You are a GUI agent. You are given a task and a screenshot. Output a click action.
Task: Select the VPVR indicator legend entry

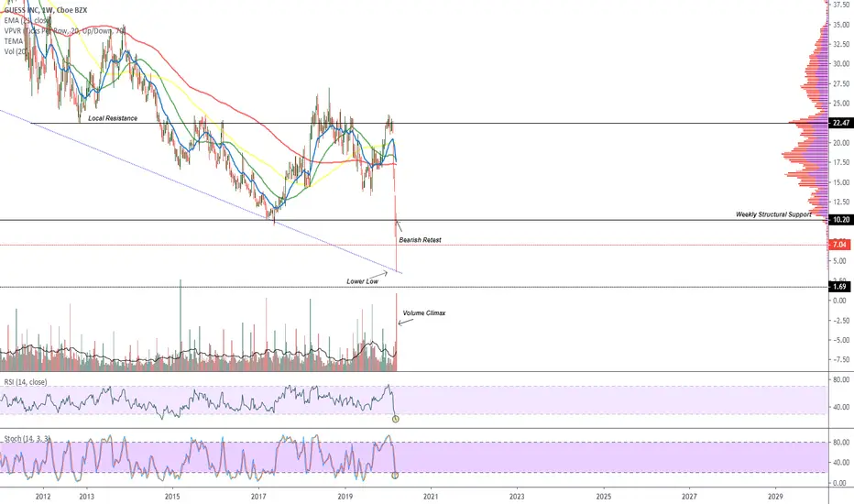click(x=65, y=31)
